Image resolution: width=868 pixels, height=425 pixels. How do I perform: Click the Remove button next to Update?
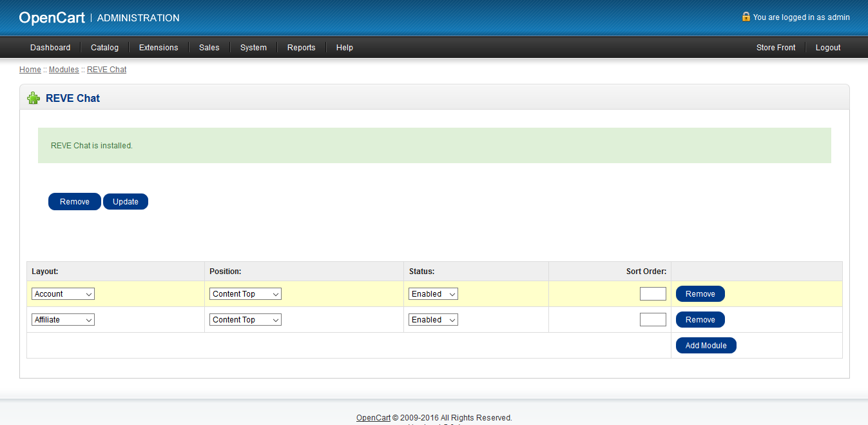point(75,202)
